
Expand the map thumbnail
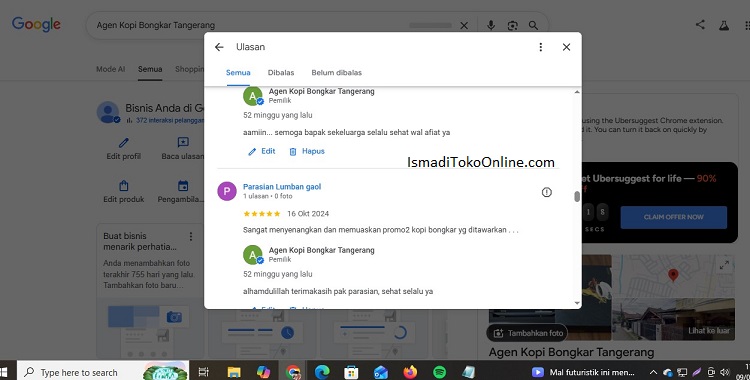[x=724, y=265]
